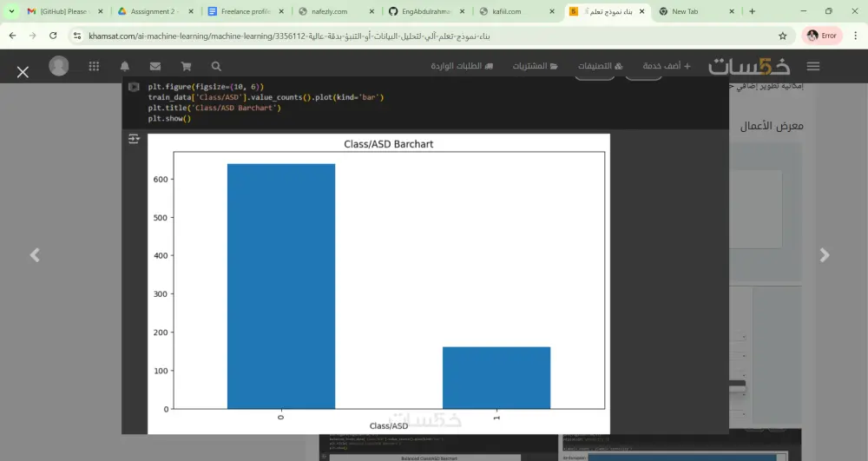Open notifications bell icon
This screenshot has width=868, height=461.
pos(124,66)
